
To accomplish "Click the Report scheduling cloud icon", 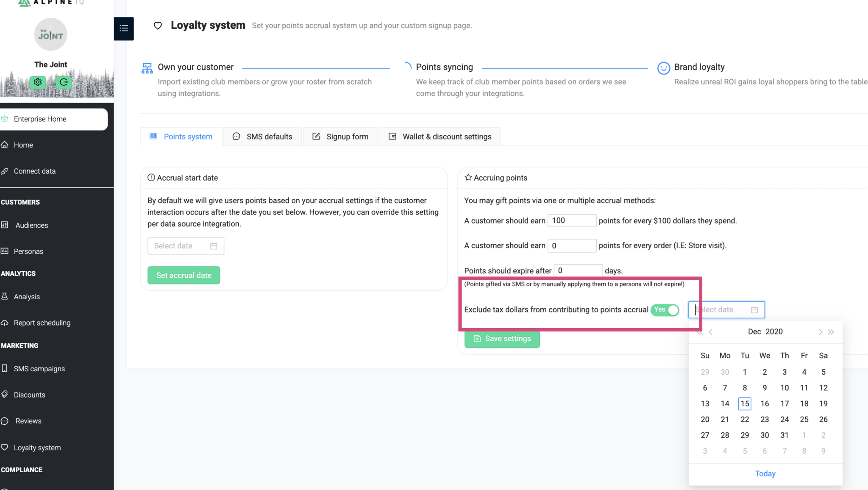I will [x=5, y=323].
